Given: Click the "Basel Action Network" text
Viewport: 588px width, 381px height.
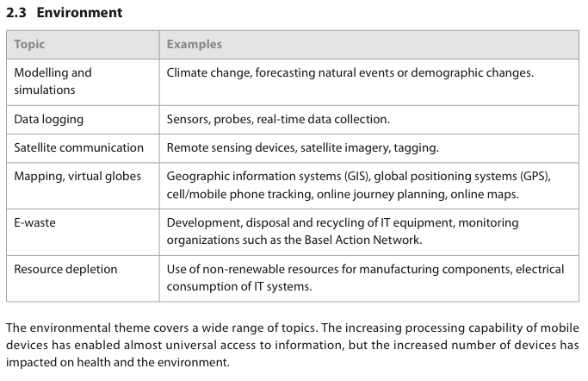Looking at the screenshot, I should [x=364, y=240].
